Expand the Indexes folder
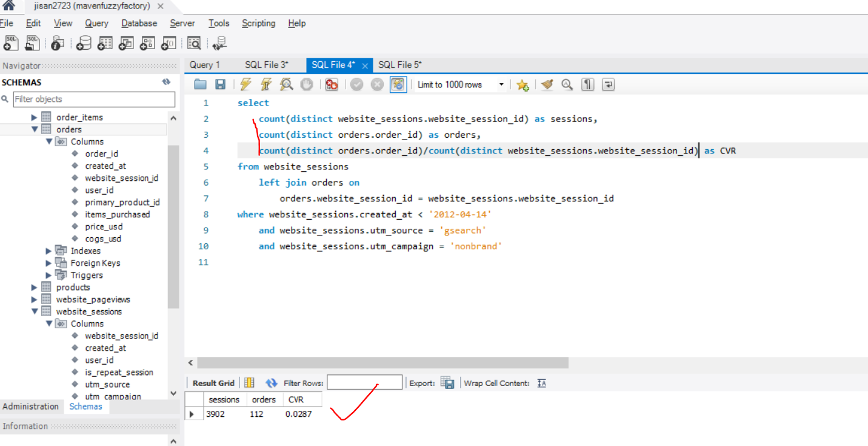 48,251
